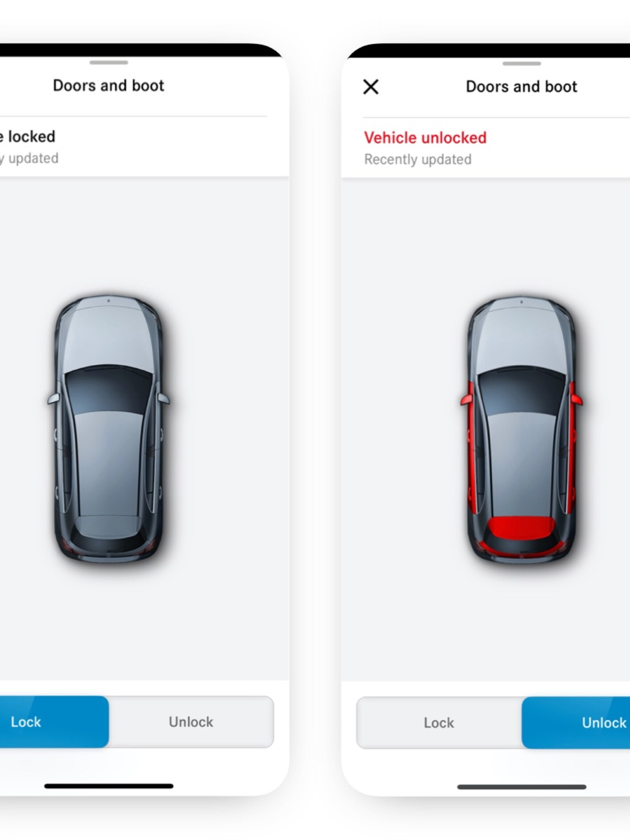Tap the locked status text on left phone
Screen dimensions: 630x840
coord(28,136)
